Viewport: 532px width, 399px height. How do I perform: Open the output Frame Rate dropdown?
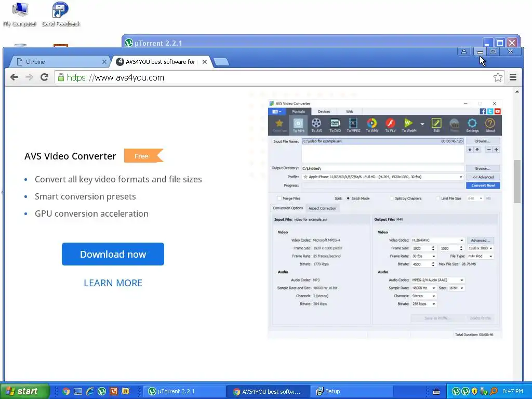(x=434, y=256)
